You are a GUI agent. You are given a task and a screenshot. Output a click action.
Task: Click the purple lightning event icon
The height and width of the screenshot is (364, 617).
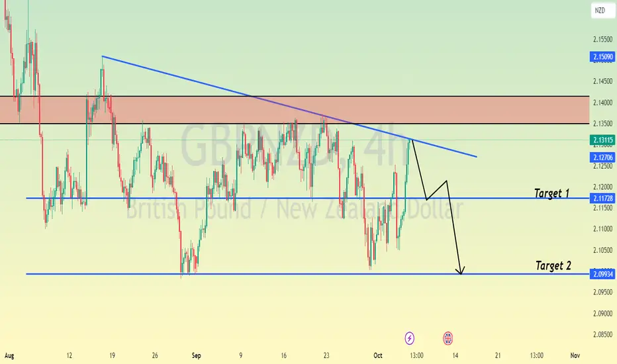[x=410, y=338]
